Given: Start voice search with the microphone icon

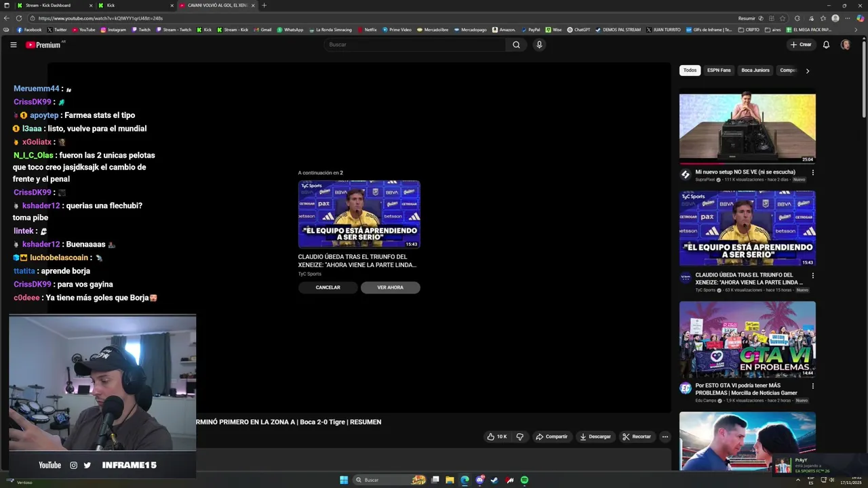Looking at the screenshot, I should 539,45.
